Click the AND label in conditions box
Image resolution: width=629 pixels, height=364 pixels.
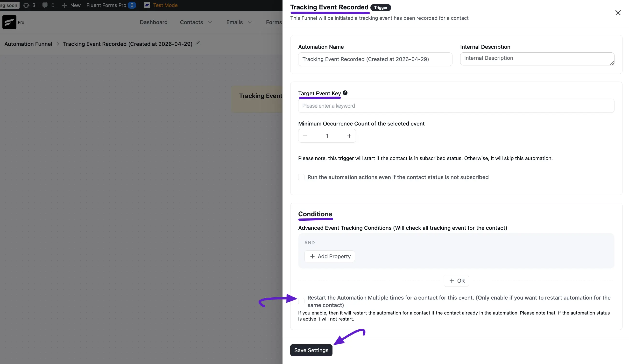[x=310, y=243]
